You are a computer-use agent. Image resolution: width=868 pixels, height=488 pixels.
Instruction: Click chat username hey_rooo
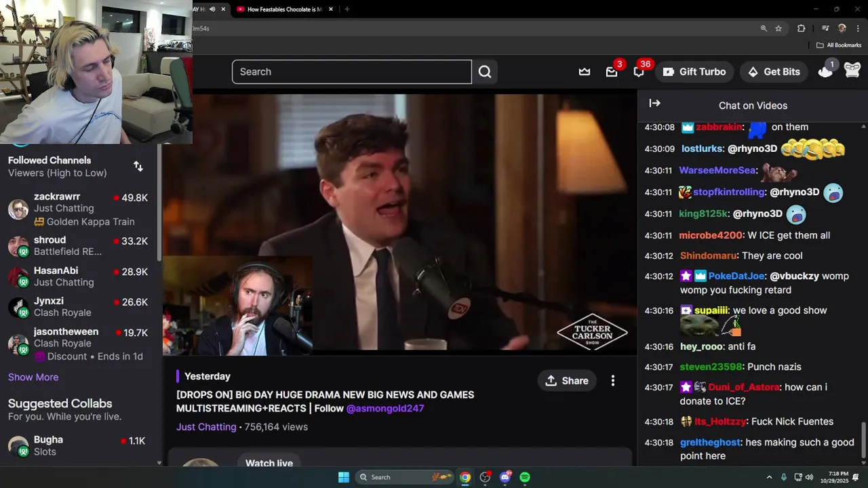[701, 347]
